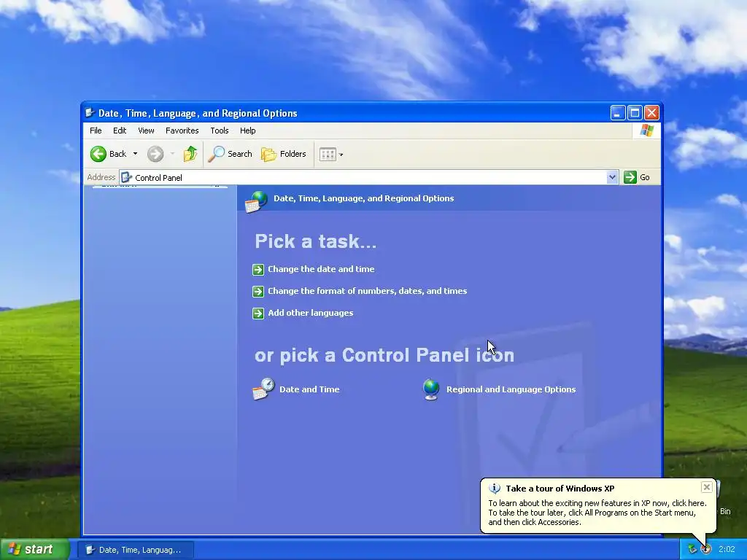Click Change the format of numbers, dates, and times
This screenshot has height=560, width=747.
pos(368,291)
